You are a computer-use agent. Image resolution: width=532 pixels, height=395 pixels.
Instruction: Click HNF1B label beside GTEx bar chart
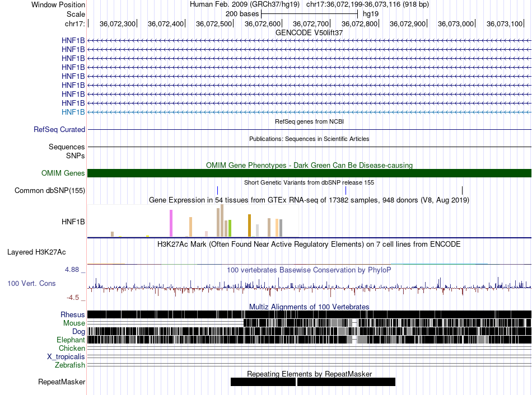pyautogui.click(x=73, y=222)
